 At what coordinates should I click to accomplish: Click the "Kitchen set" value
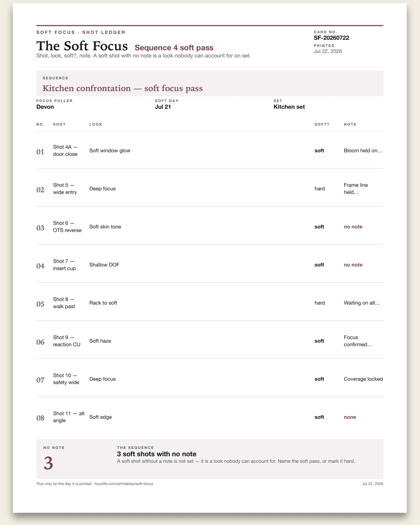pos(289,107)
